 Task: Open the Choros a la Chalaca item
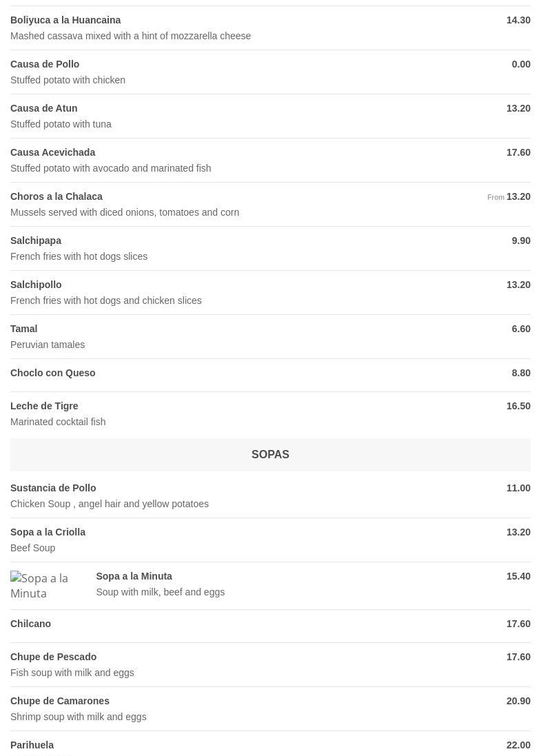57,196
